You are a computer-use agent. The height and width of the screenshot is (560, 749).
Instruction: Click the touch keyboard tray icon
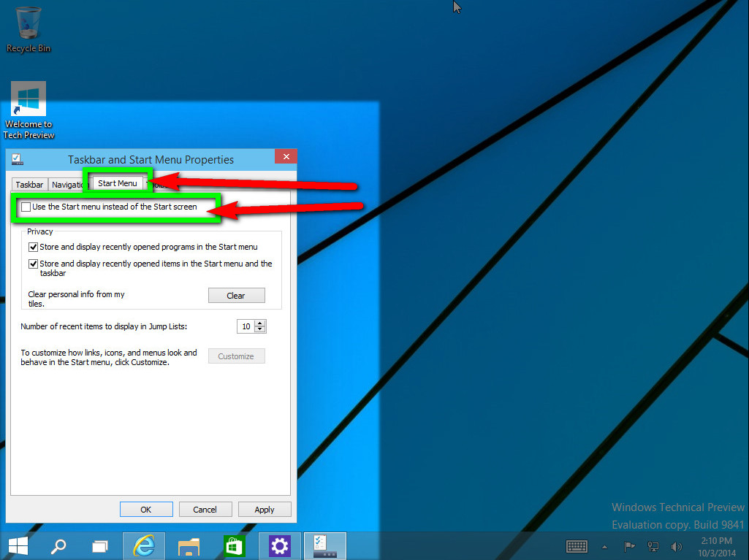pos(577,546)
